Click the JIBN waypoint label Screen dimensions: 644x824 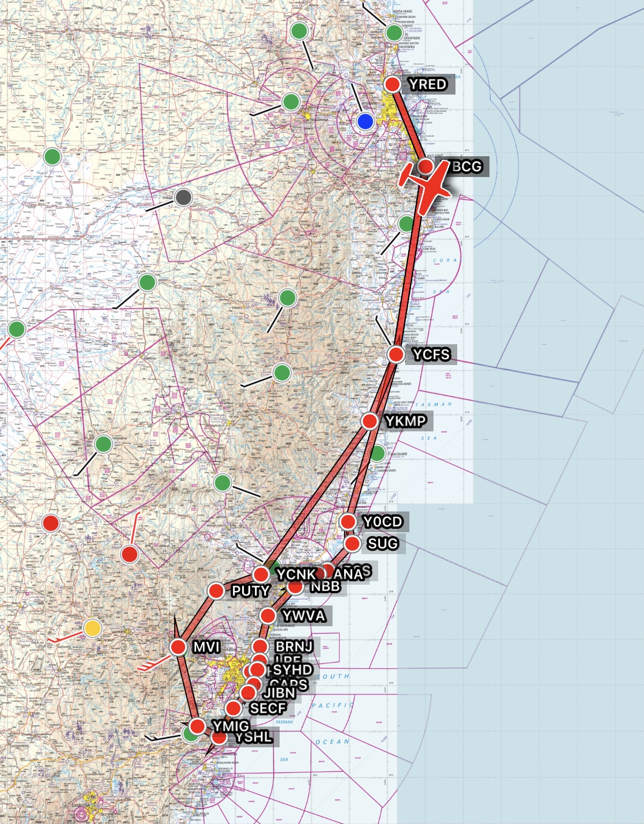point(280,693)
